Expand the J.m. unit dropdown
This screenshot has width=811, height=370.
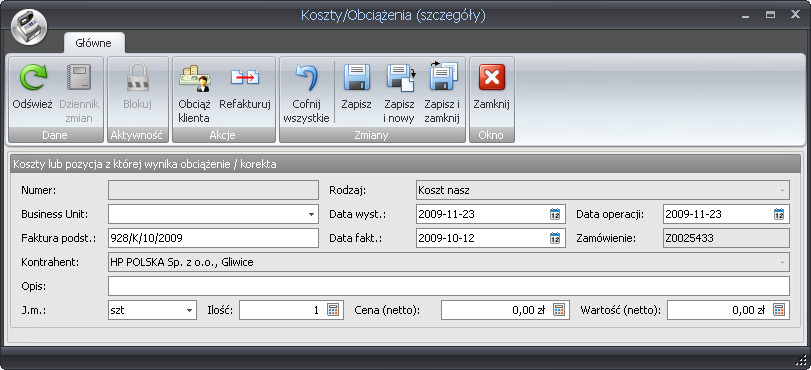point(189,310)
